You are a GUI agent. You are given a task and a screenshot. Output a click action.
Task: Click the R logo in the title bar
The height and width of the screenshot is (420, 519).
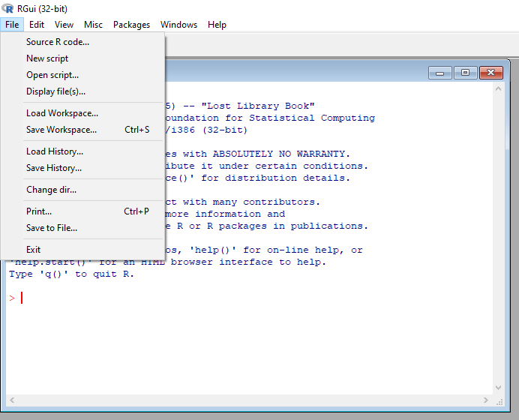8,8
